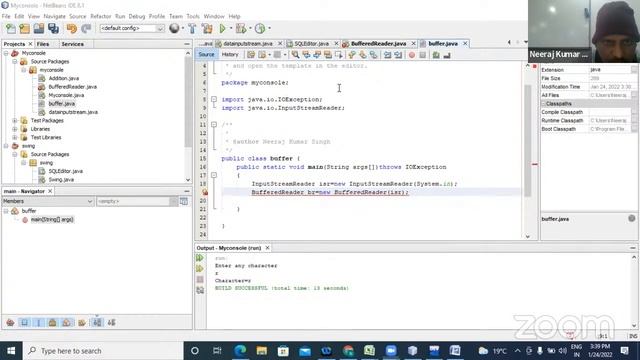
Task: Click the New Project toolbar icon
Action: [24, 29]
